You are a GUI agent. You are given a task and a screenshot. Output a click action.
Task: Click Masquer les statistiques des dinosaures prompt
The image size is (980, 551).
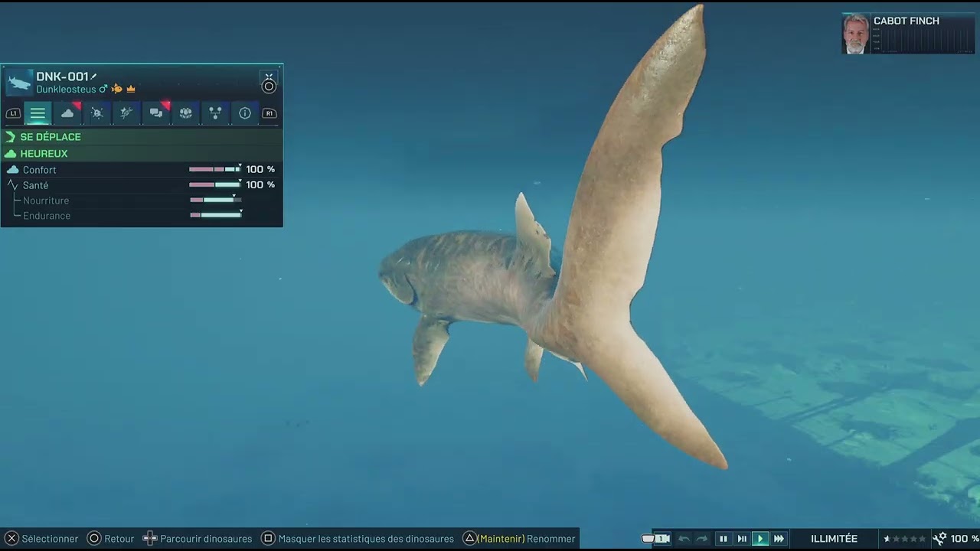[x=358, y=539]
